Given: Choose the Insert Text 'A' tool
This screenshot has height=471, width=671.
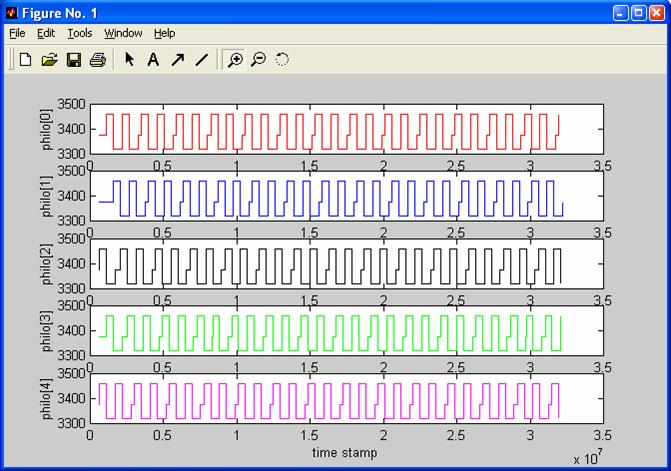Looking at the screenshot, I should 153,60.
